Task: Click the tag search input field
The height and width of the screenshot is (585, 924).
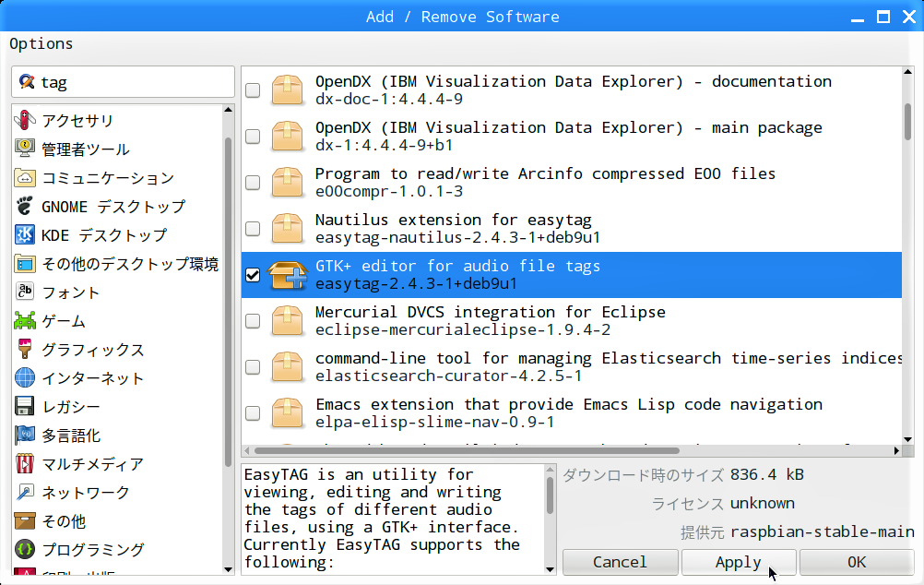Action: tap(124, 81)
